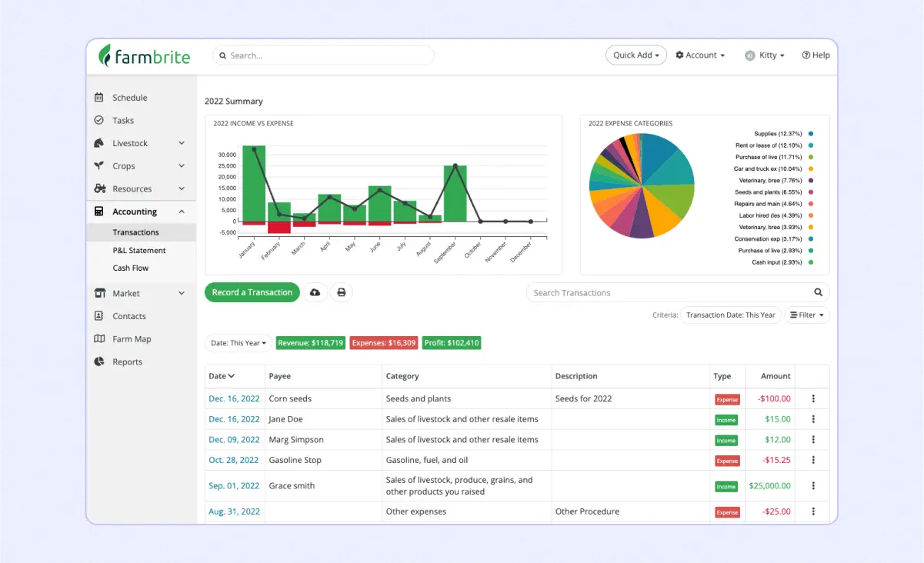
Task: Open row menu for Gasoline Stop transaction
Action: [x=813, y=460]
